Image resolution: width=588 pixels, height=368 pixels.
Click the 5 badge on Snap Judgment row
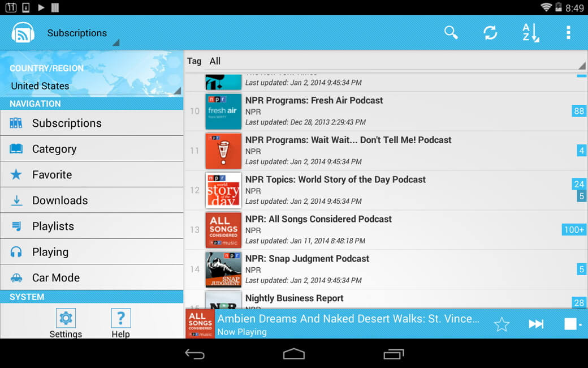coord(581,269)
